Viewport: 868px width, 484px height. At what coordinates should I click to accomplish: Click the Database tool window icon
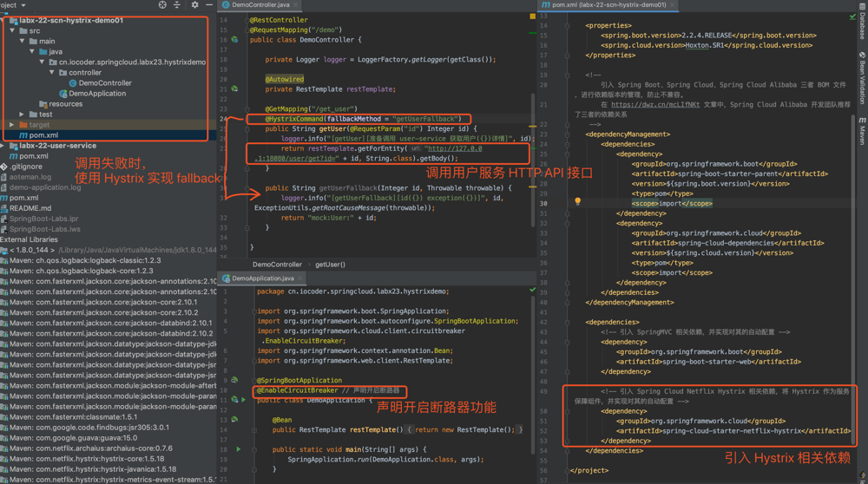pyautogui.click(x=863, y=8)
